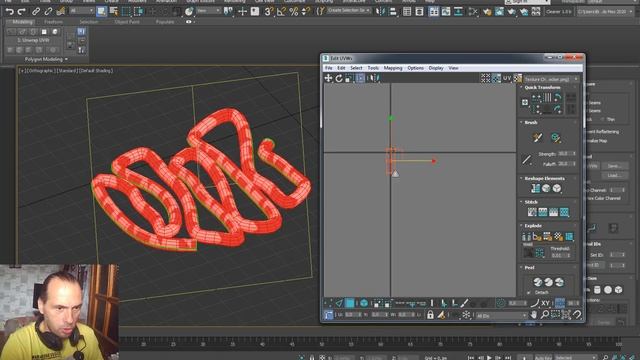The width and height of the screenshot is (640, 360).
Task: Expand Polygon Modeling panel dropdown
Action: [x=46, y=60]
